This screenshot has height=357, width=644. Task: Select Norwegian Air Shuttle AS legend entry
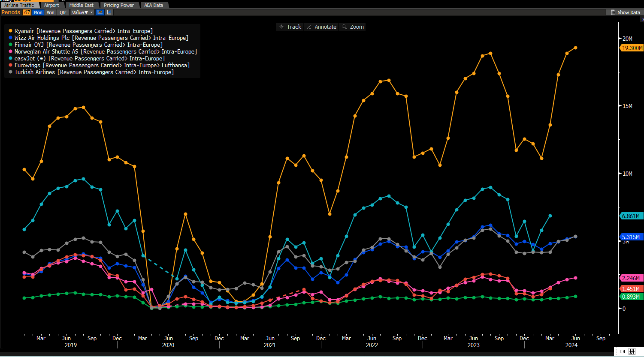(x=106, y=51)
